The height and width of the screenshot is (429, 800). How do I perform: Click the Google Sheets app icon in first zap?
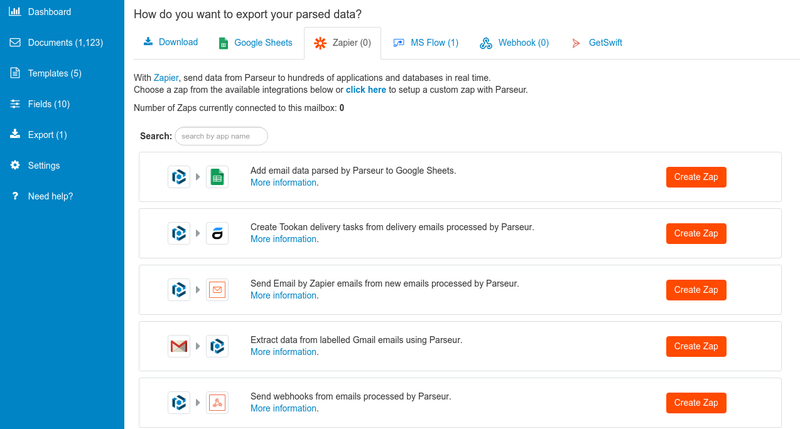point(218,177)
